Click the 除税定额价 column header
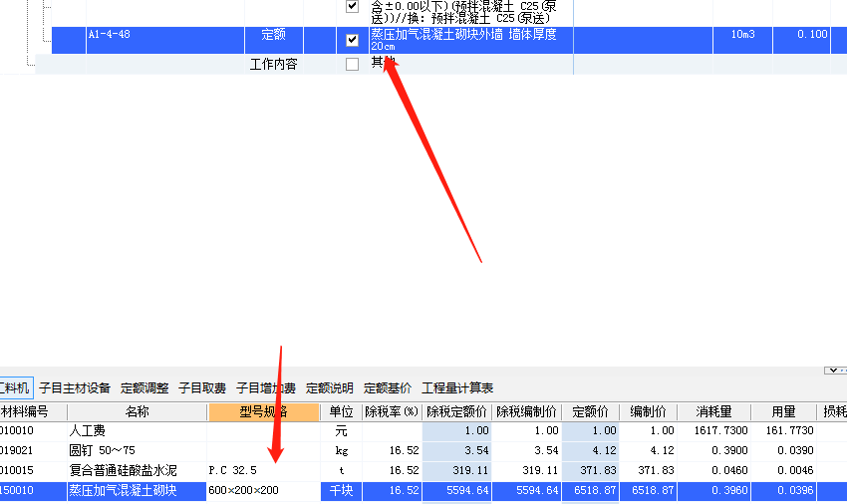This screenshot has width=847, height=504. point(456,412)
